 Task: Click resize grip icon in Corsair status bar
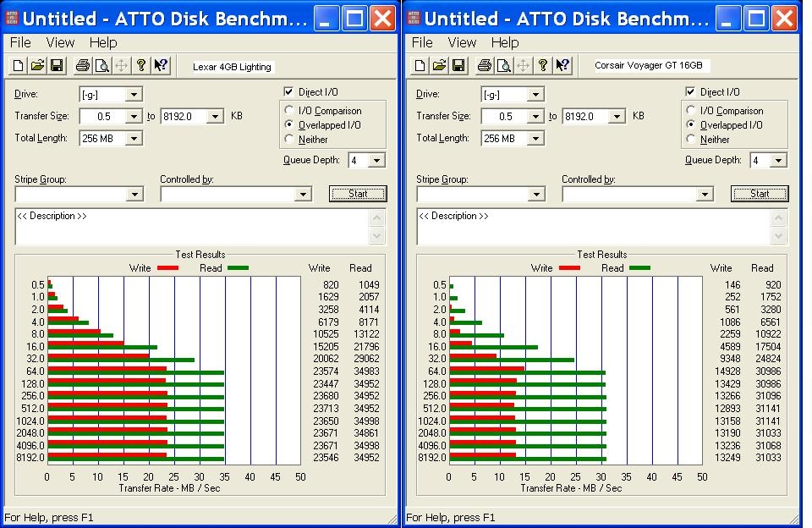pyautogui.click(x=793, y=518)
